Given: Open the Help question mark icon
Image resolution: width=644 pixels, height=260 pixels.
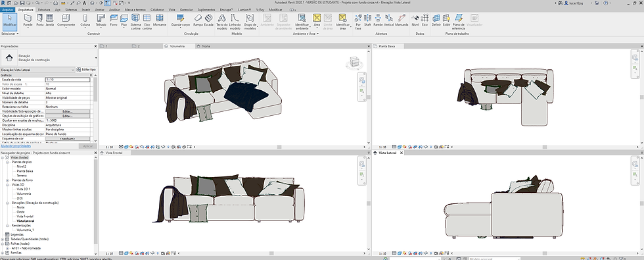Looking at the screenshot, I should (x=605, y=3).
